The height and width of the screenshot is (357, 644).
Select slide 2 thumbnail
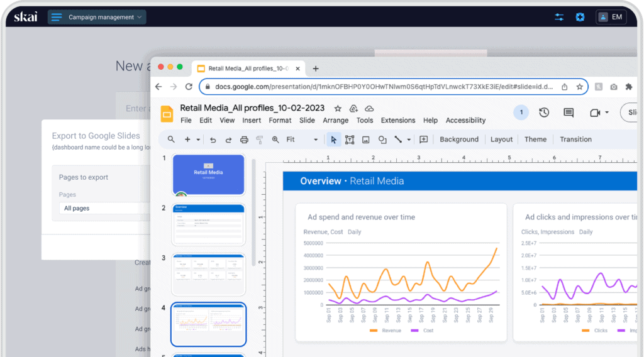(208, 224)
